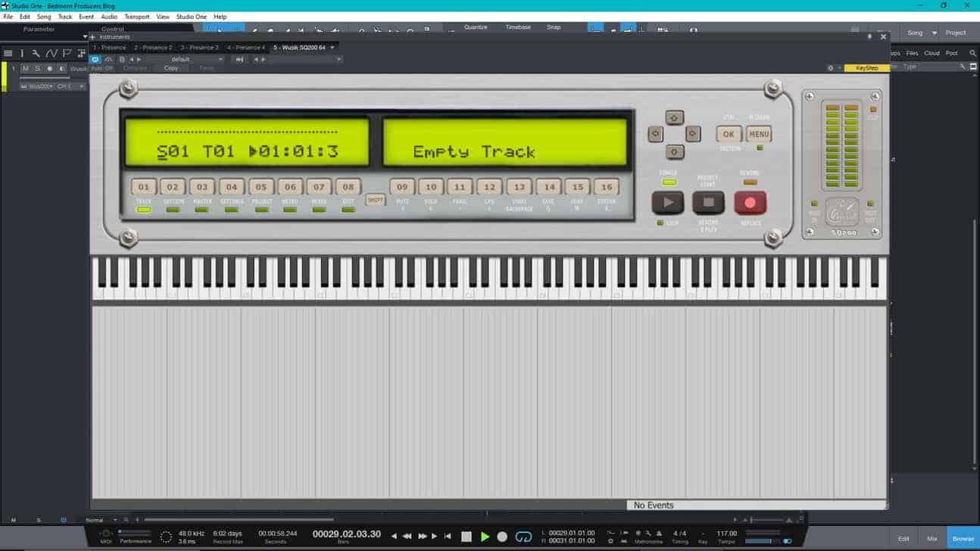The width and height of the screenshot is (980, 551).
Task: Click the SHIFT button on sequencer
Action: (375, 200)
